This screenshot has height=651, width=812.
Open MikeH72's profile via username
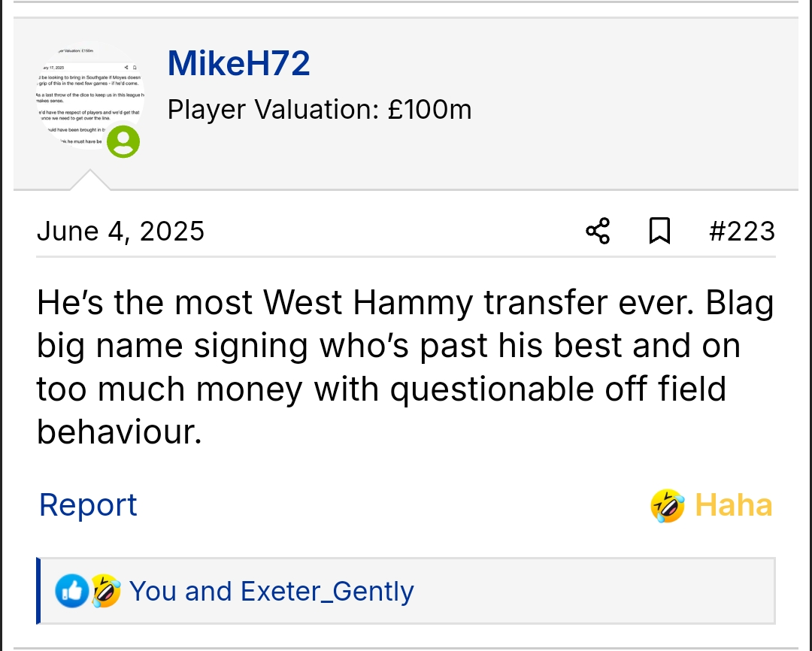coord(238,63)
